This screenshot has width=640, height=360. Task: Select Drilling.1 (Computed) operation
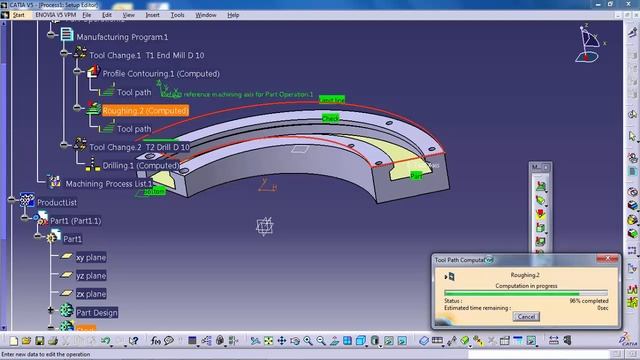coord(141,166)
